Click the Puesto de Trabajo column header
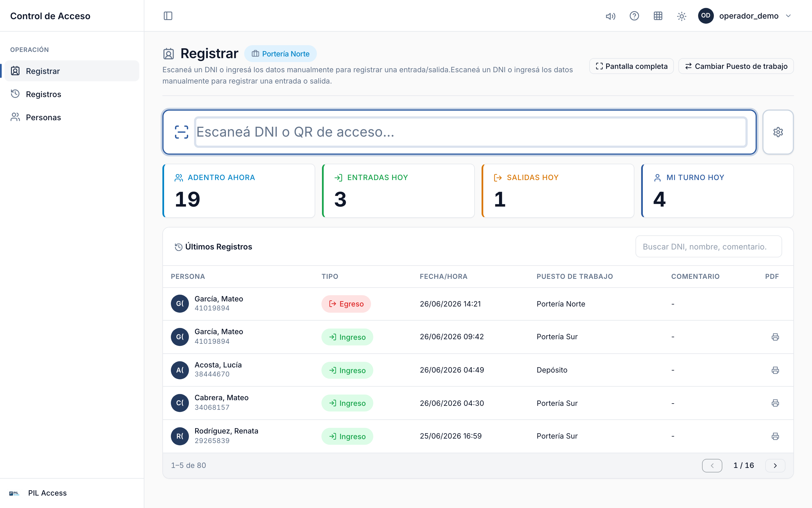 pyautogui.click(x=575, y=277)
